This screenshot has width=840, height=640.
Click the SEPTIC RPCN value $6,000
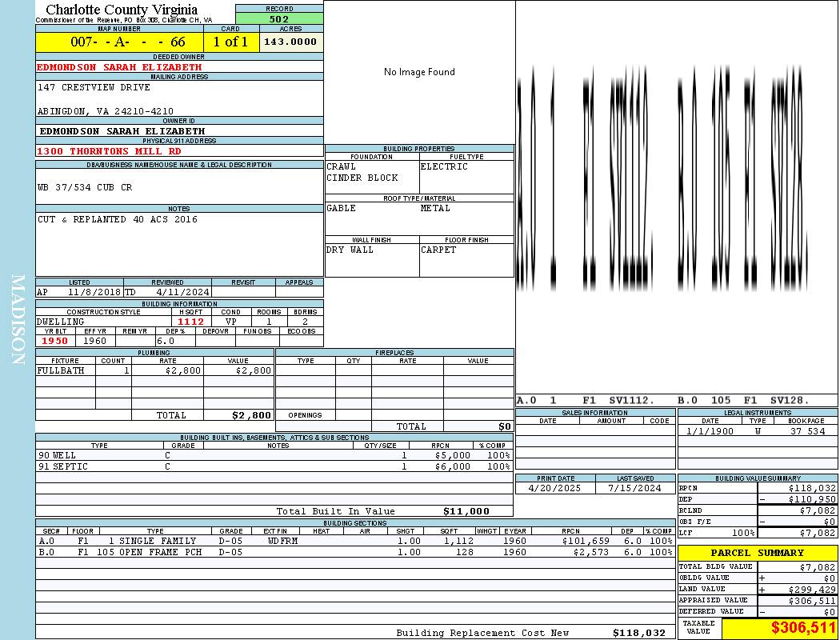[453, 466]
